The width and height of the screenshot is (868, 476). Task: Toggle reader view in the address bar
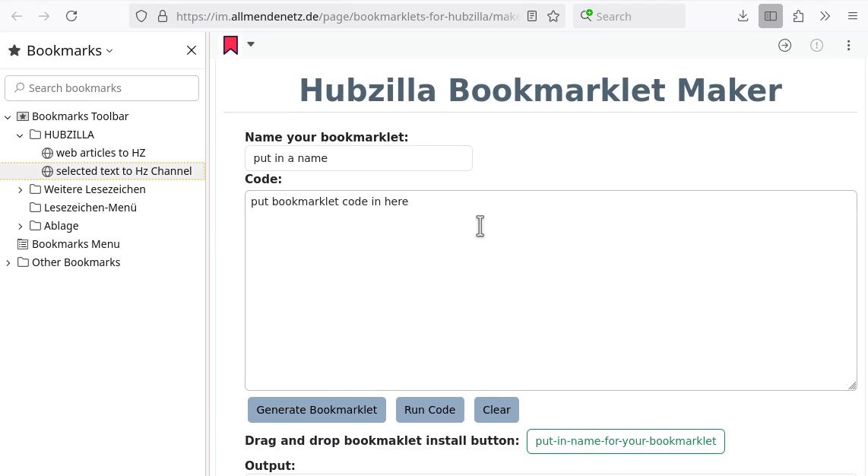[532, 16]
